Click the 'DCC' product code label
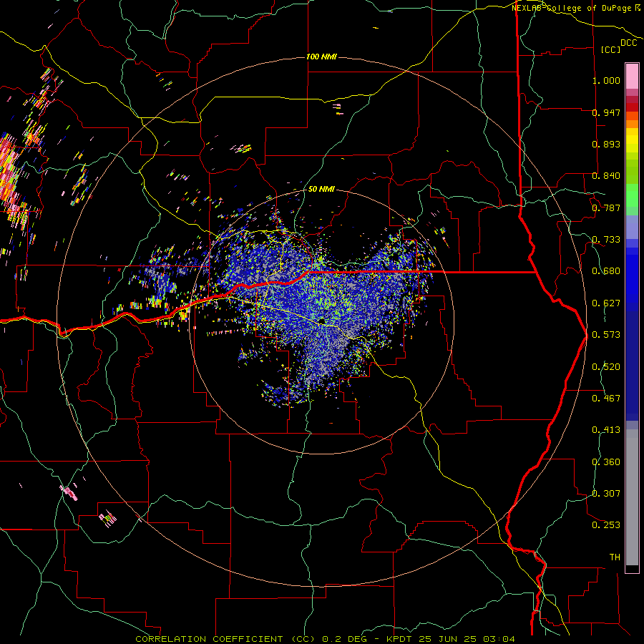This screenshot has height=644, width=644. [x=628, y=43]
